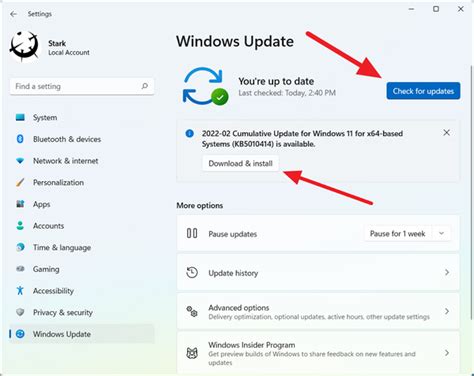Click the Accessibility figure icon

click(20, 291)
